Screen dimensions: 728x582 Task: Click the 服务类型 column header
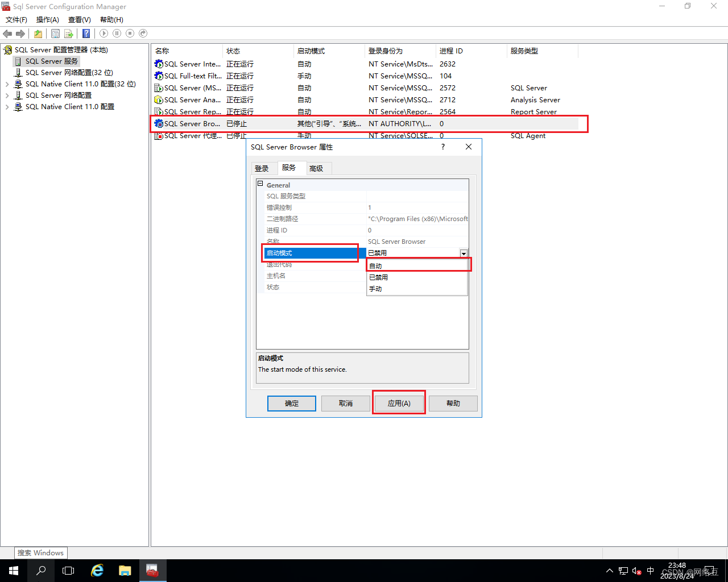(543, 51)
